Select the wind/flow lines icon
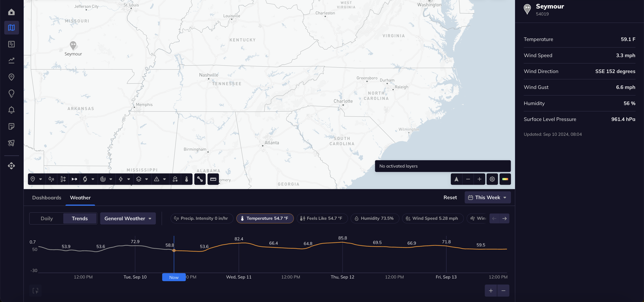Screen dimensions: 644x302 coord(62,179)
